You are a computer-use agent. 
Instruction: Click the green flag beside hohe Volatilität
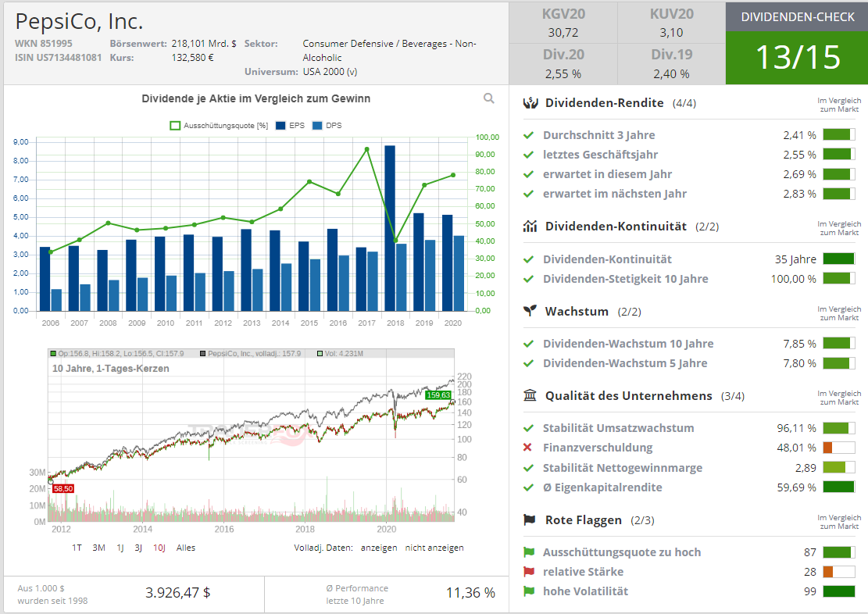point(528,591)
